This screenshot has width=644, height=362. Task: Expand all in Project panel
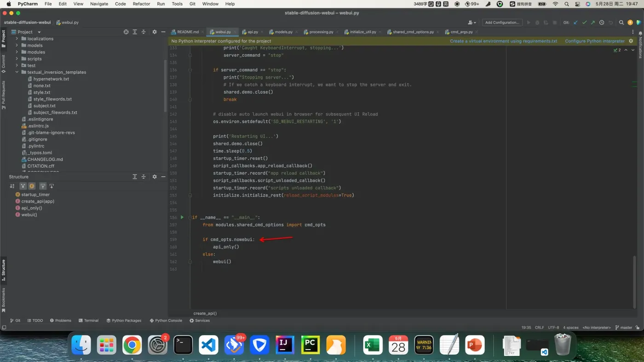pyautogui.click(x=135, y=32)
